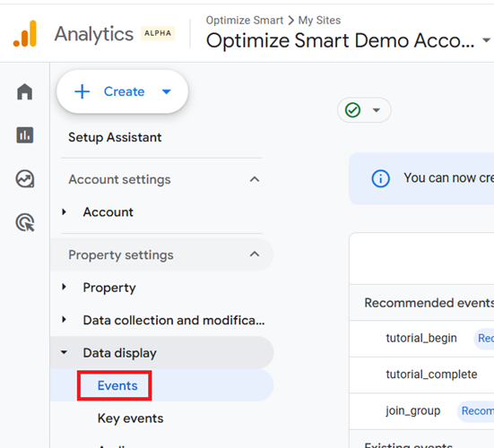
Task: Click Optimize Smart breadcrumb
Action: pyautogui.click(x=245, y=20)
